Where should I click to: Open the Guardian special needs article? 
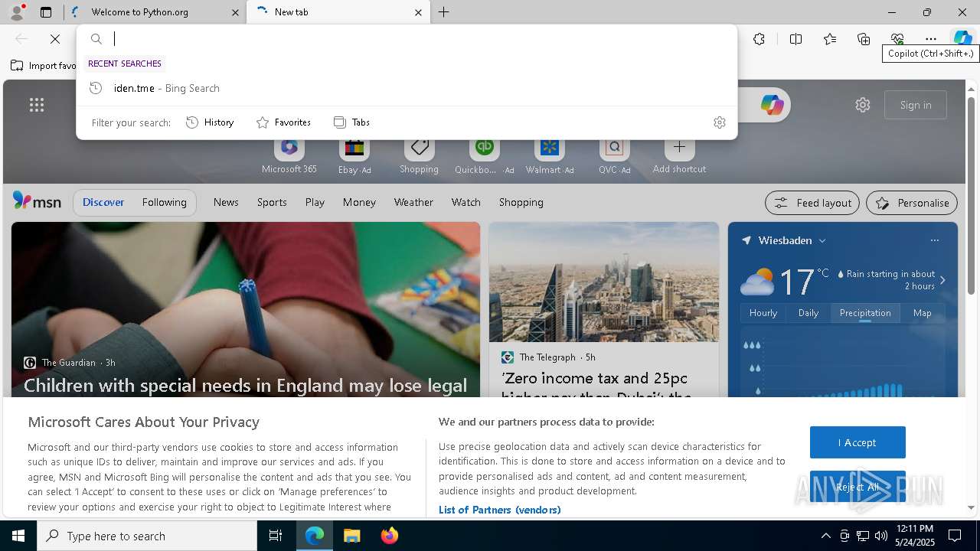(245, 385)
